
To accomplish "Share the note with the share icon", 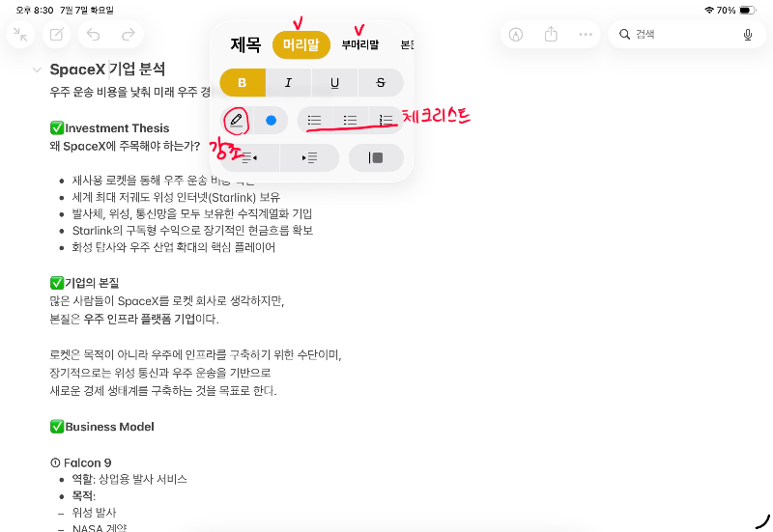I will [x=551, y=35].
